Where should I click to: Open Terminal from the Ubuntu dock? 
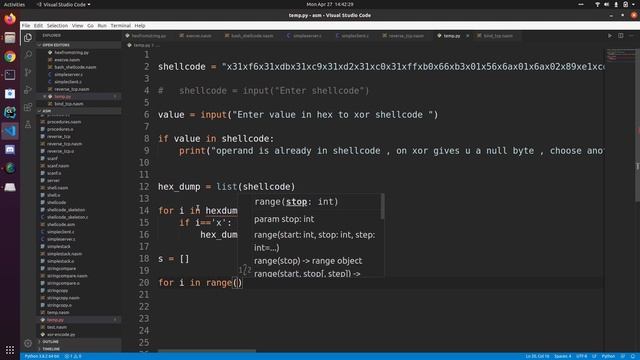10,75
